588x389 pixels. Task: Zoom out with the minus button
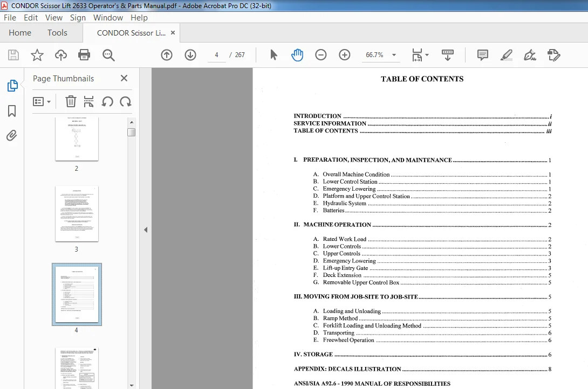tap(320, 55)
